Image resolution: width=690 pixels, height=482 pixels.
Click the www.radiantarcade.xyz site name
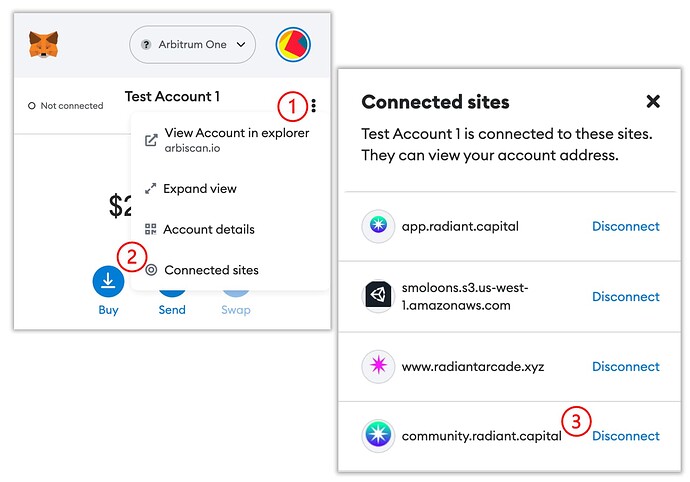point(473,367)
